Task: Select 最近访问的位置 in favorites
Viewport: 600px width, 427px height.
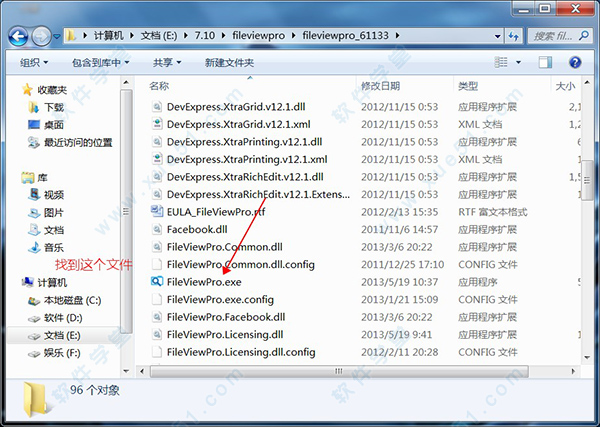Action: pos(70,143)
